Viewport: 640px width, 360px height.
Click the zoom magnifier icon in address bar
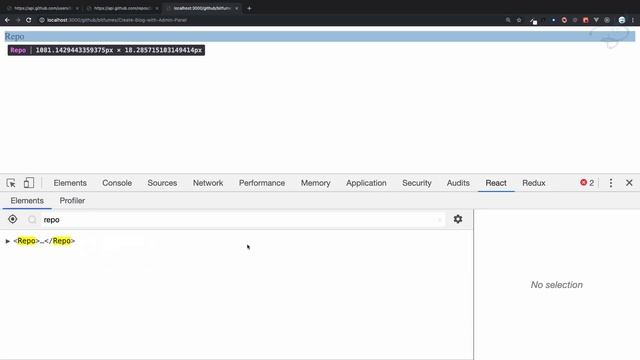(x=508, y=20)
